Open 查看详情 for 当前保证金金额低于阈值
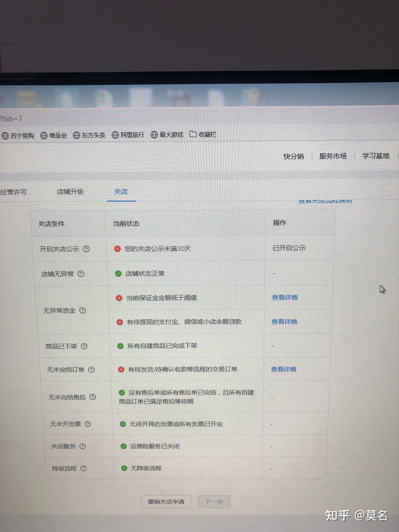Image resolution: width=399 pixels, height=532 pixels. [x=285, y=298]
